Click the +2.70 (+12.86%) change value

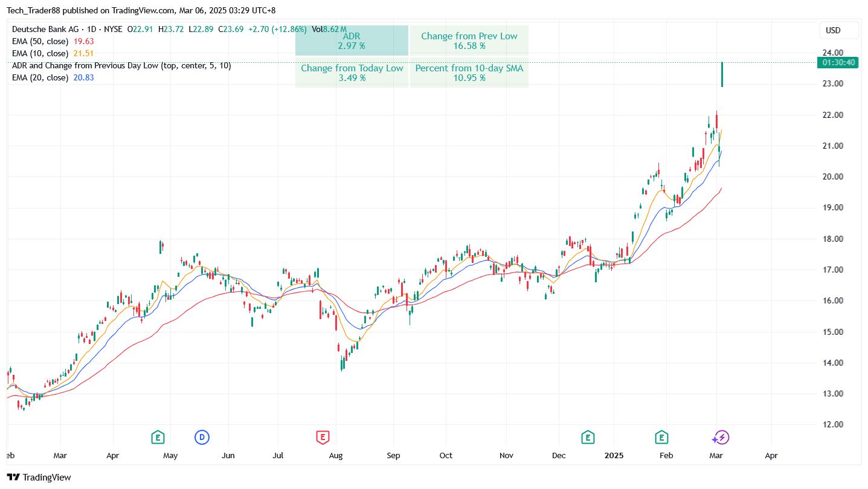click(x=278, y=29)
